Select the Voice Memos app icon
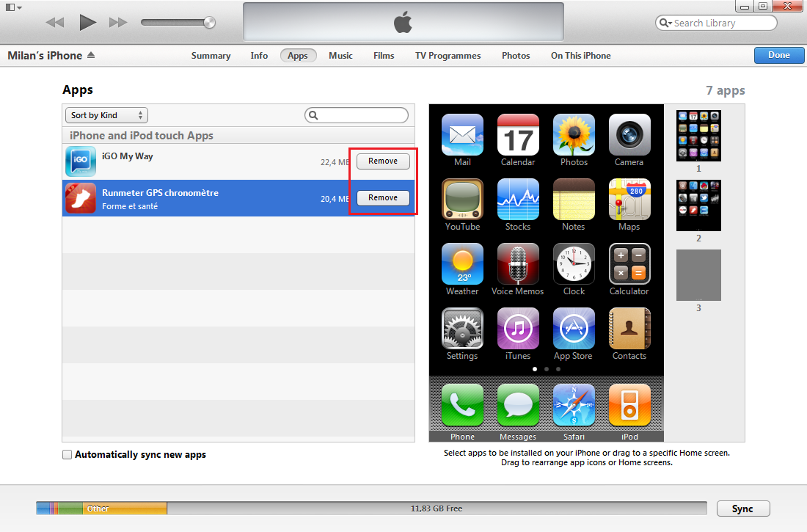 click(518, 263)
